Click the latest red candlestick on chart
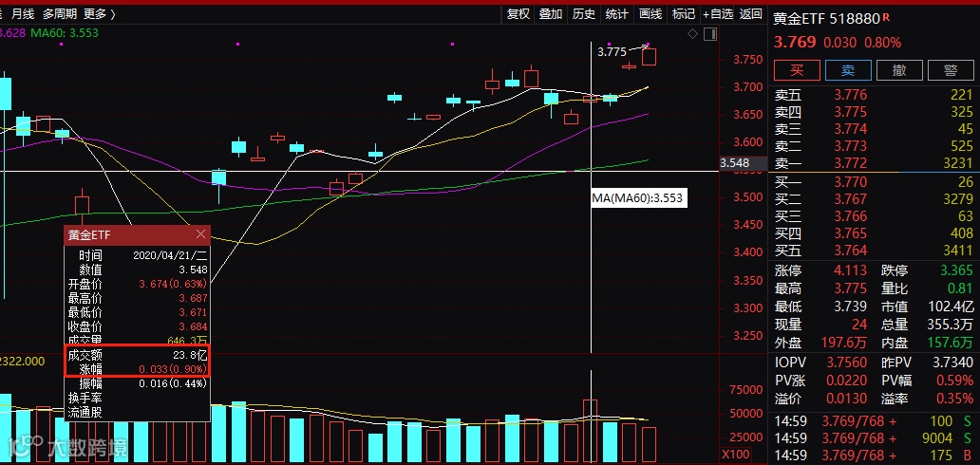This screenshot has height=465, width=980. click(649, 56)
